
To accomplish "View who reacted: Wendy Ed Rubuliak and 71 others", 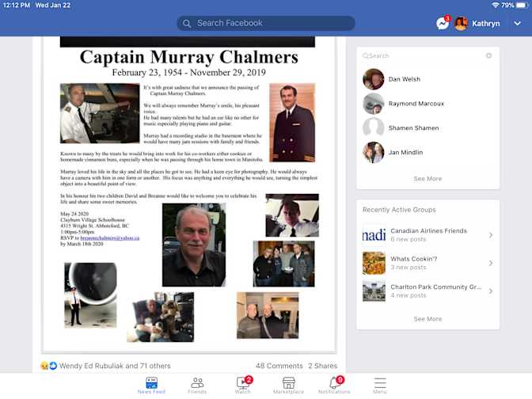I will [115, 366].
